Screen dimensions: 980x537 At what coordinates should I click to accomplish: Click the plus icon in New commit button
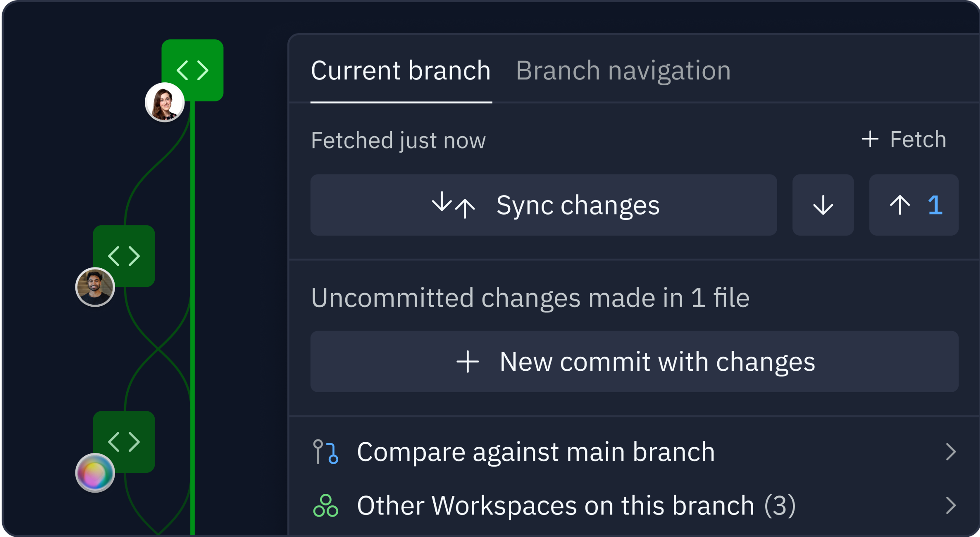[x=468, y=361]
